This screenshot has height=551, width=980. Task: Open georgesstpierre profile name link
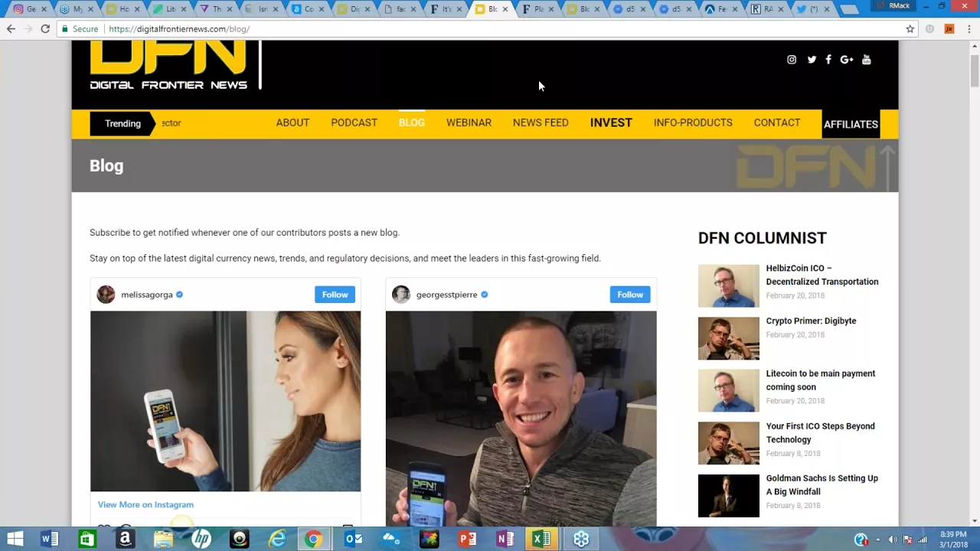coord(446,295)
